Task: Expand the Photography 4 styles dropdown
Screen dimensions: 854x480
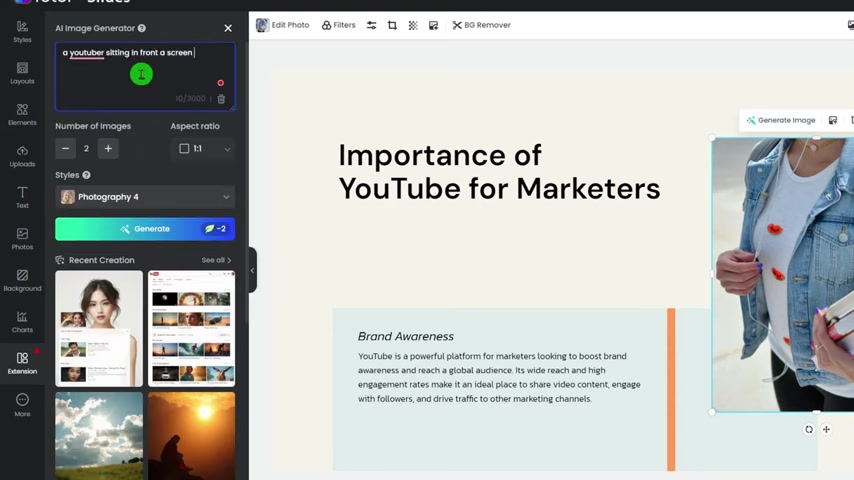Action: pos(145,197)
